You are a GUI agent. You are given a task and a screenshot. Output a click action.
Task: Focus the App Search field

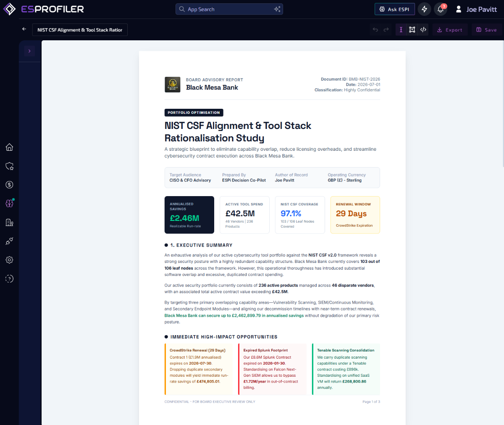pyautogui.click(x=229, y=9)
